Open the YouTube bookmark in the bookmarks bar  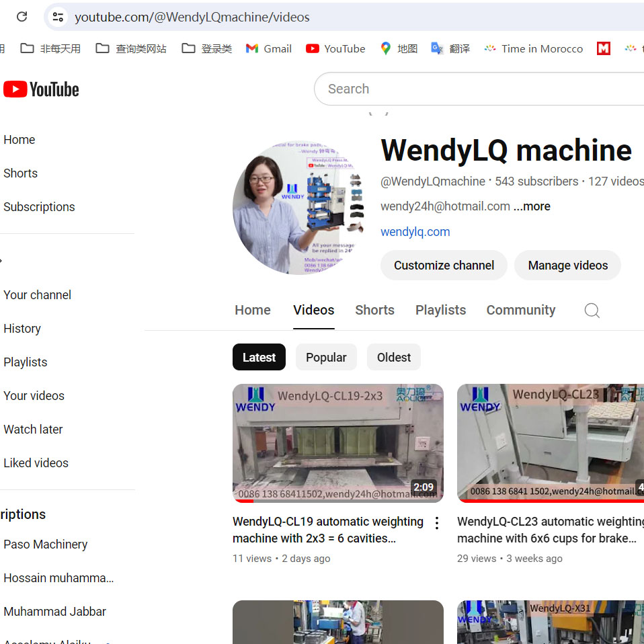pos(335,48)
